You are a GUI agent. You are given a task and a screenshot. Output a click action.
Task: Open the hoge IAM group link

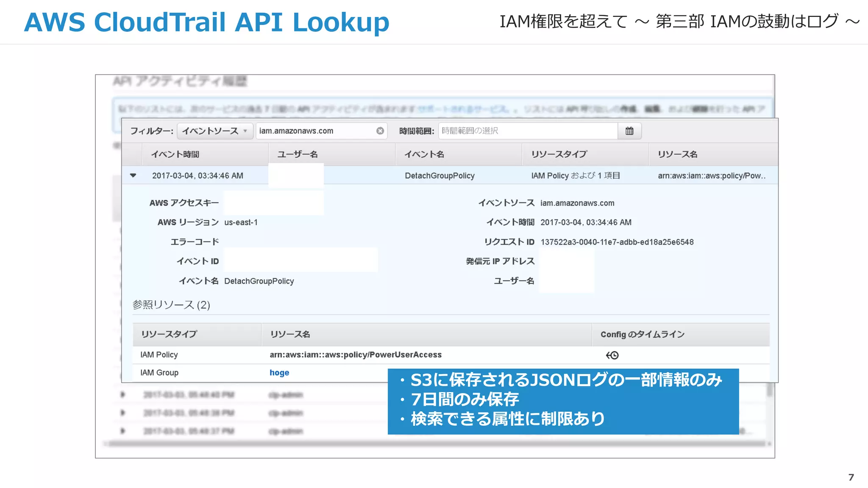279,373
